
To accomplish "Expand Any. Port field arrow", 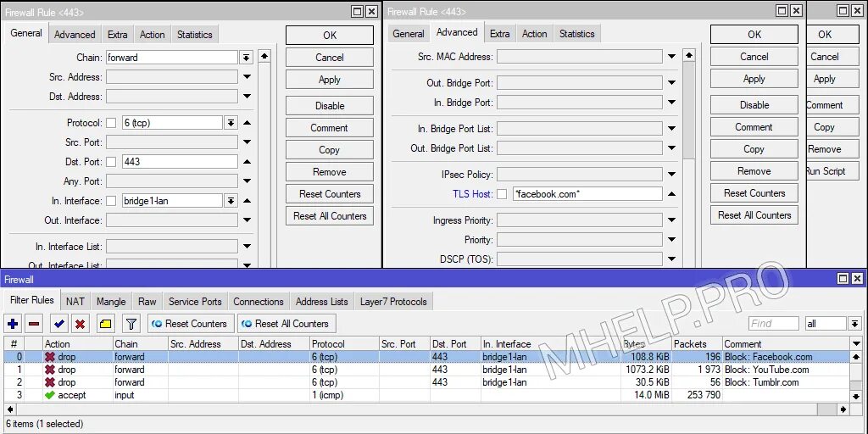I will point(248,181).
